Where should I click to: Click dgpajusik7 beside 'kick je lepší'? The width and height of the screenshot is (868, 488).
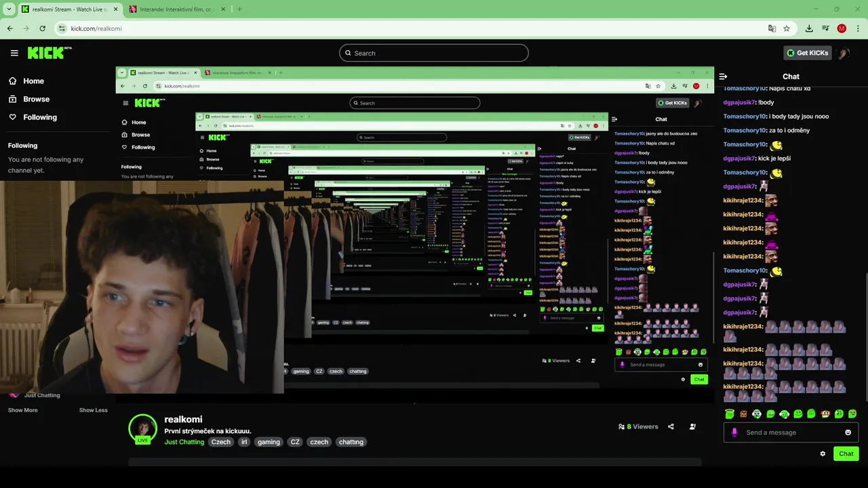[x=739, y=159]
